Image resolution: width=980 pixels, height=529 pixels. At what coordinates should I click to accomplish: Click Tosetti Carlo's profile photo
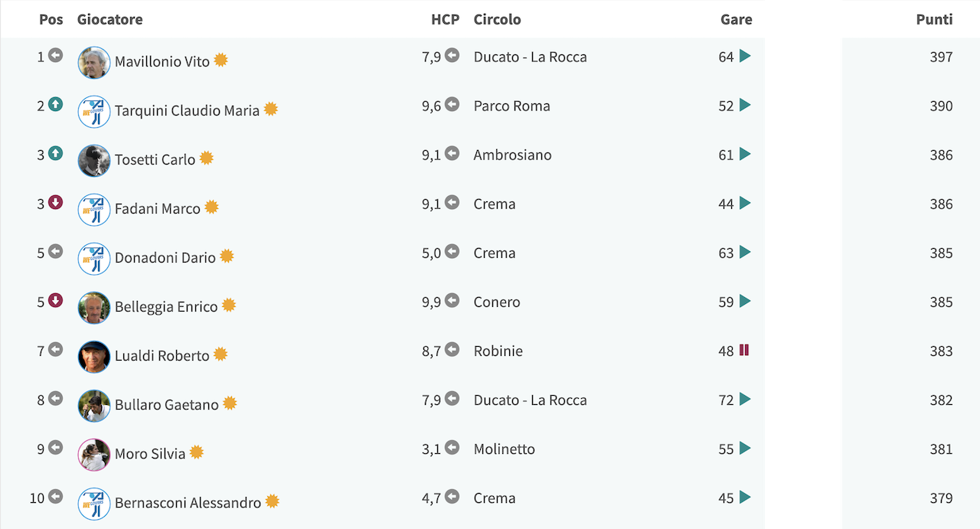pyautogui.click(x=94, y=161)
